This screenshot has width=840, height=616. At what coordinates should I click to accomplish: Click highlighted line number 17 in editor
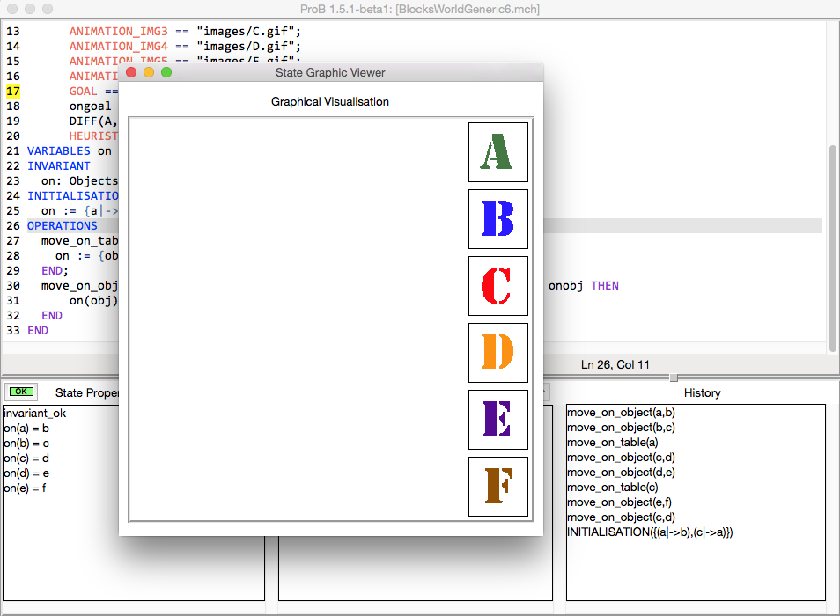coord(12,91)
